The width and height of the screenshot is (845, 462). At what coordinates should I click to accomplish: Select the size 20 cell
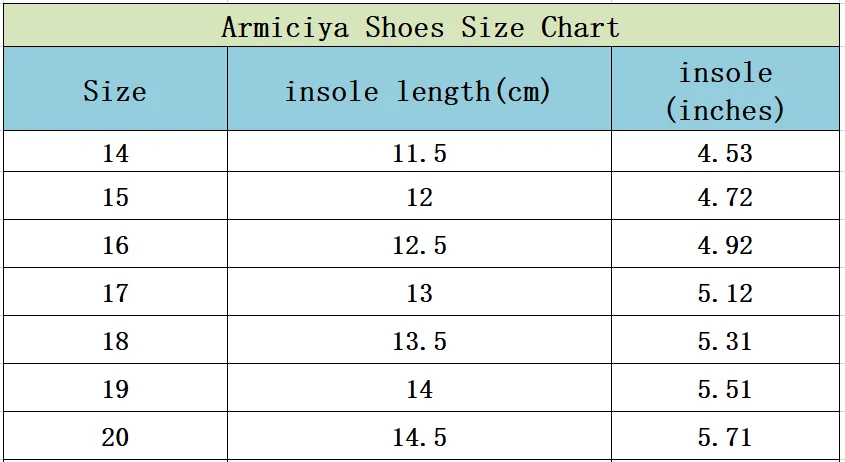(115, 437)
